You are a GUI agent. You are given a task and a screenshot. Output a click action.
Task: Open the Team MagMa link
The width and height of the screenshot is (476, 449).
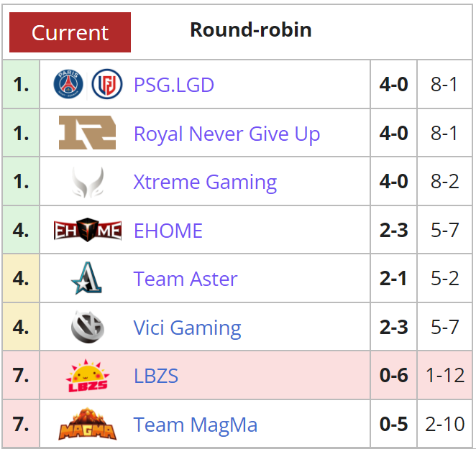point(196,425)
